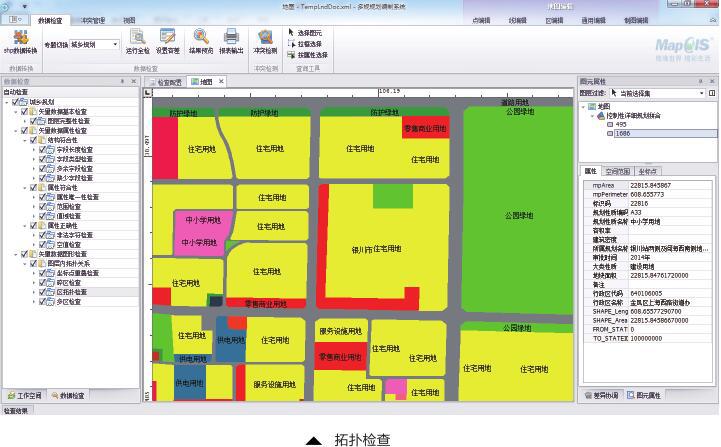Close the left 数据检查 panel
The image size is (721, 447).
[x=134, y=81]
